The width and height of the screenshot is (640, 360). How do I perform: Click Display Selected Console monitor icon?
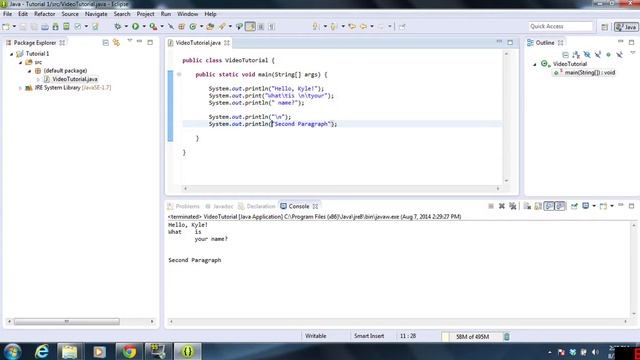click(x=586, y=206)
